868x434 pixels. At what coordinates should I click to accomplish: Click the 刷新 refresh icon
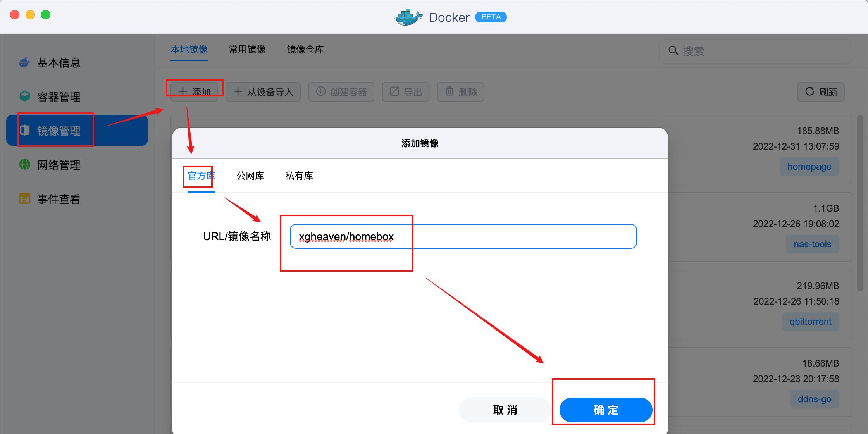click(x=821, y=92)
